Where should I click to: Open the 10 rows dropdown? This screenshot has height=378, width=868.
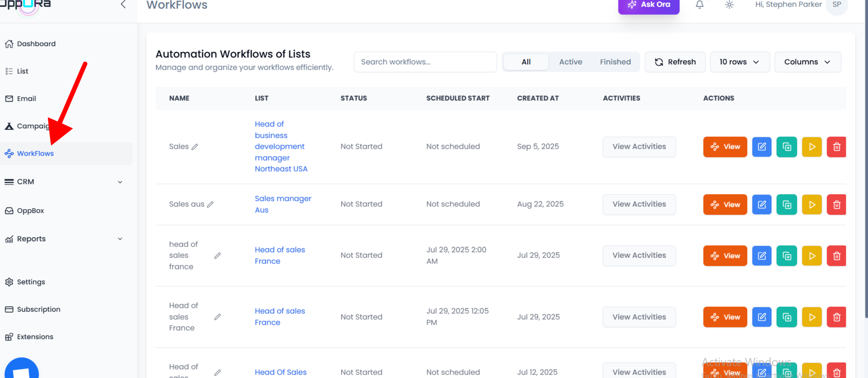pyautogui.click(x=739, y=62)
